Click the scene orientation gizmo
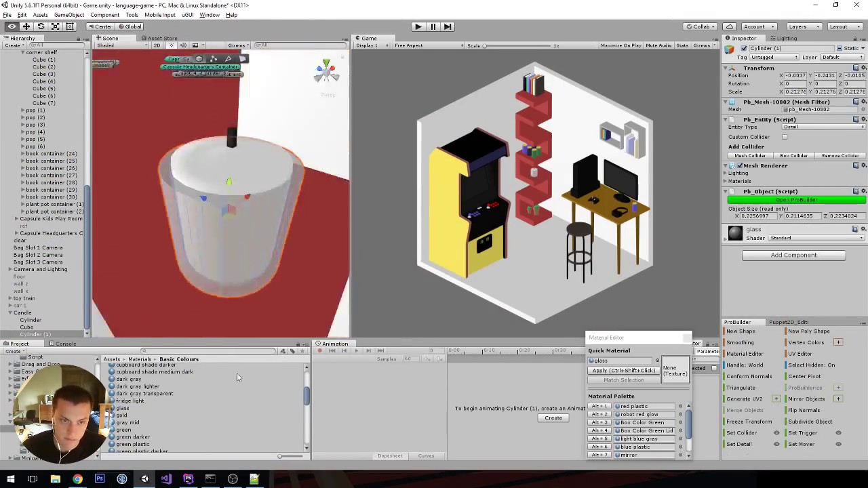 pos(326,71)
